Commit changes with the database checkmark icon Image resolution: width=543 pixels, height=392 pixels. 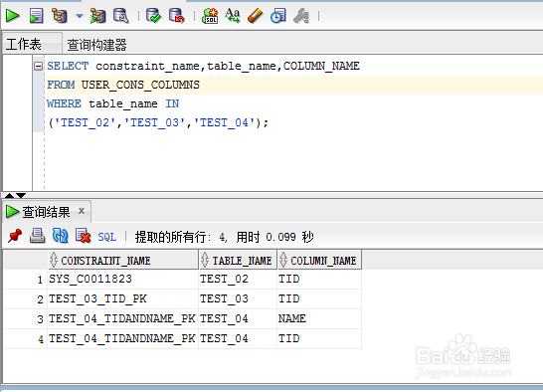pos(153,16)
